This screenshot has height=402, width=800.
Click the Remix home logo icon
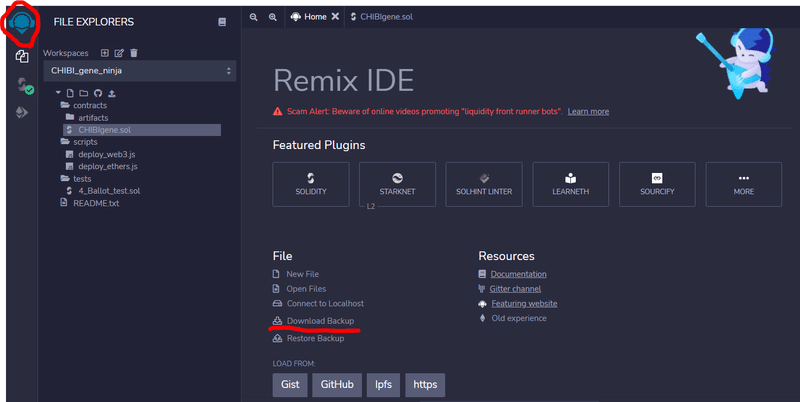click(21, 23)
